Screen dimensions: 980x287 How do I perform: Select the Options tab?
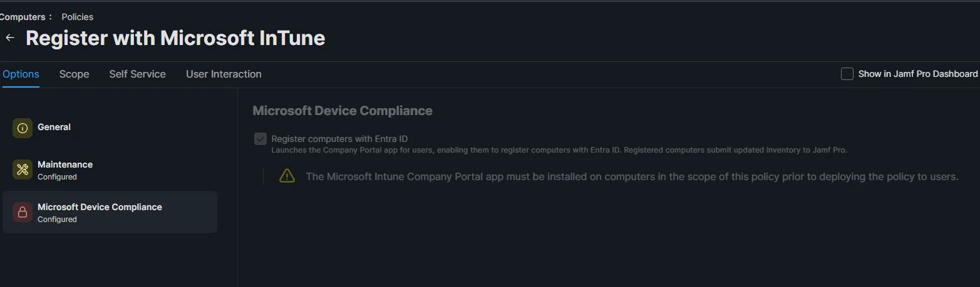point(21,74)
